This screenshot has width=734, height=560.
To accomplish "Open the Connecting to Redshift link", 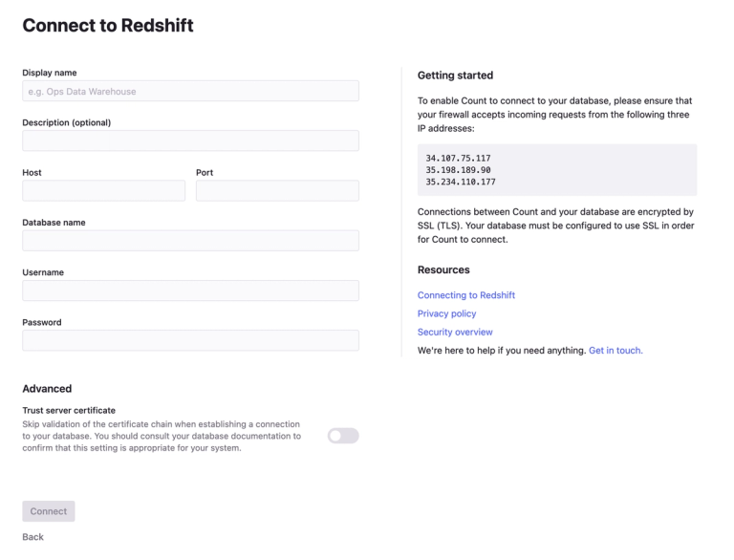I will (465, 295).
